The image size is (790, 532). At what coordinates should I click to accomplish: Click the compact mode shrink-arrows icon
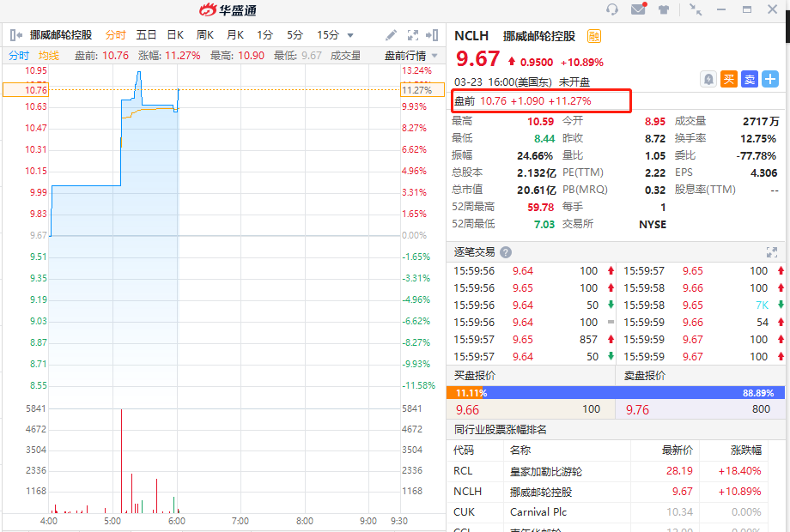pos(696,9)
